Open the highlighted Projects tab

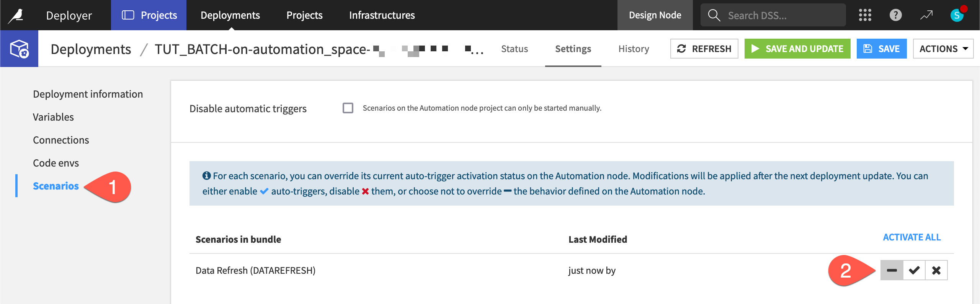(149, 15)
